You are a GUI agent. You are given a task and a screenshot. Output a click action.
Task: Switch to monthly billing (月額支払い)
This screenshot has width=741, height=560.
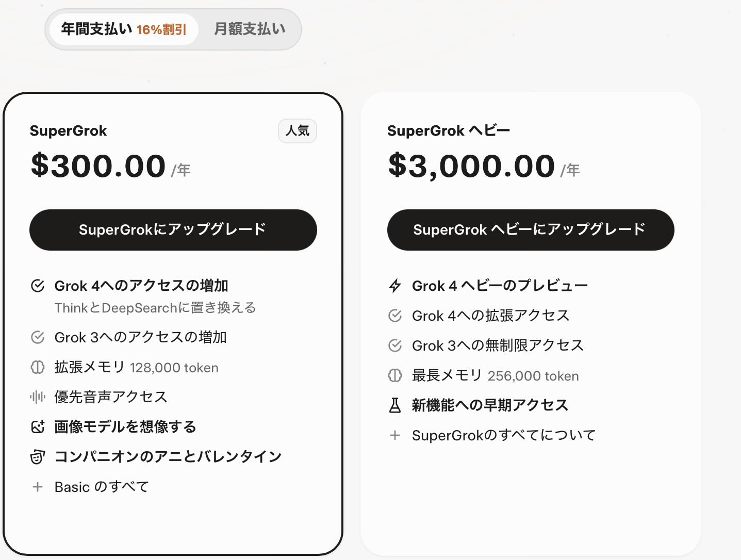[x=250, y=29]
